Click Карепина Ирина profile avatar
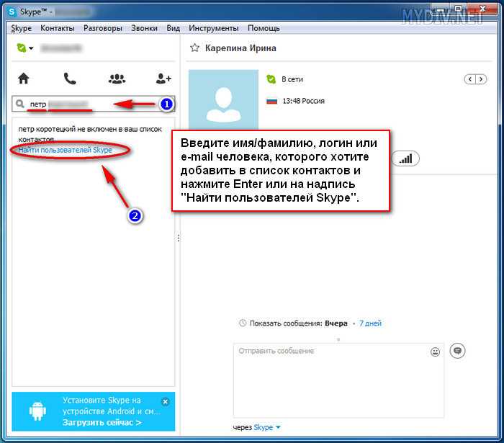The image size is (504, 443). tap(223, 99)
